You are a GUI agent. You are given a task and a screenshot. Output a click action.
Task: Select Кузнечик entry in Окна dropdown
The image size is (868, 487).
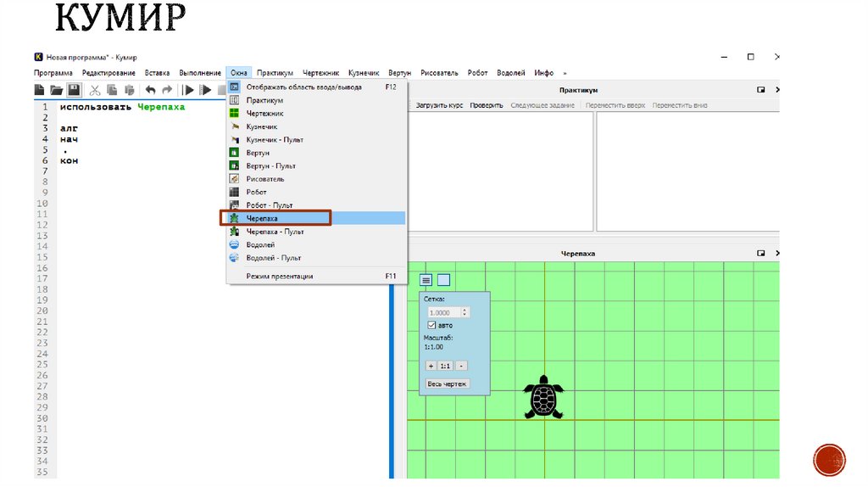coord(316,126)
